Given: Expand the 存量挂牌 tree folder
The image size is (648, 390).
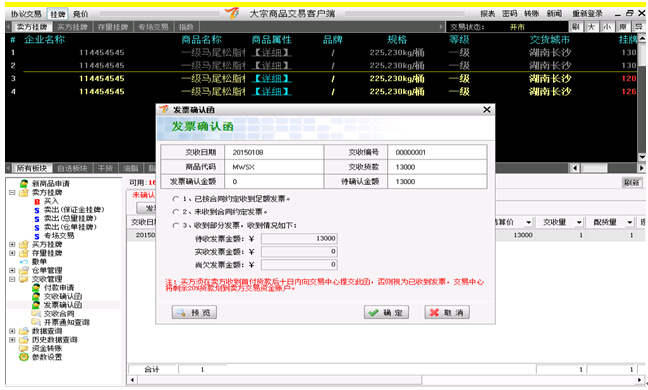Looking at the screenshot, I should 12,253.
